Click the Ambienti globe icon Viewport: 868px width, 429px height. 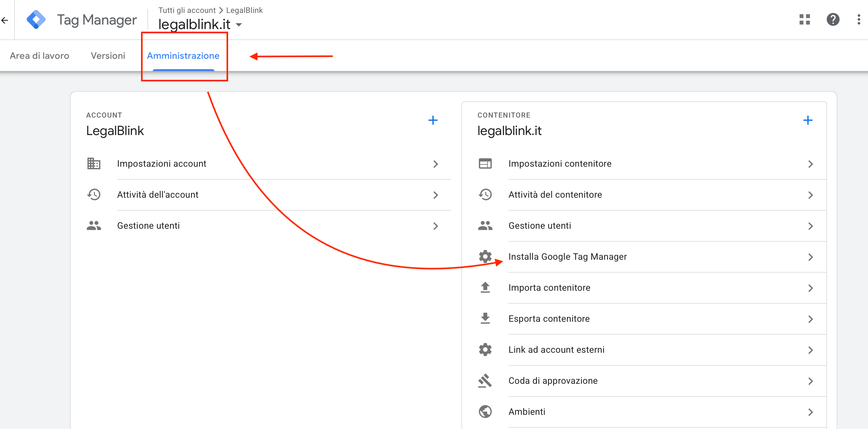pos(485,412)
